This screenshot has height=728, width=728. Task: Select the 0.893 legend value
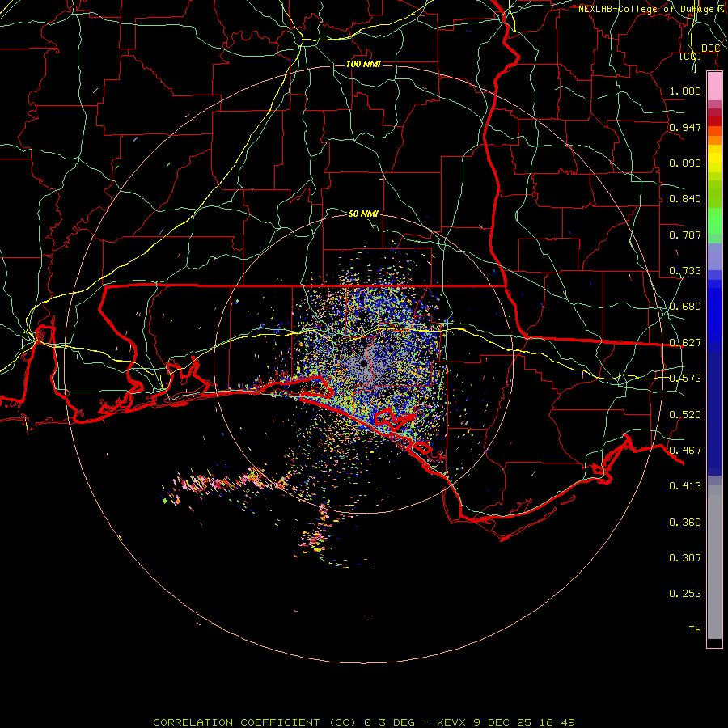[x=685, y=163]
